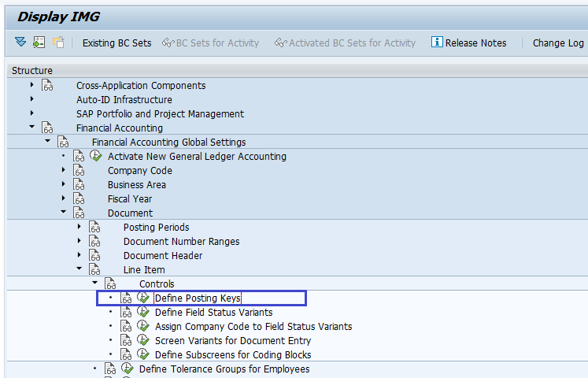Expand the Fiscal Year node
The width and height of the screenshot is (588, 378).
pyautogui.click(x=64, y=198)
